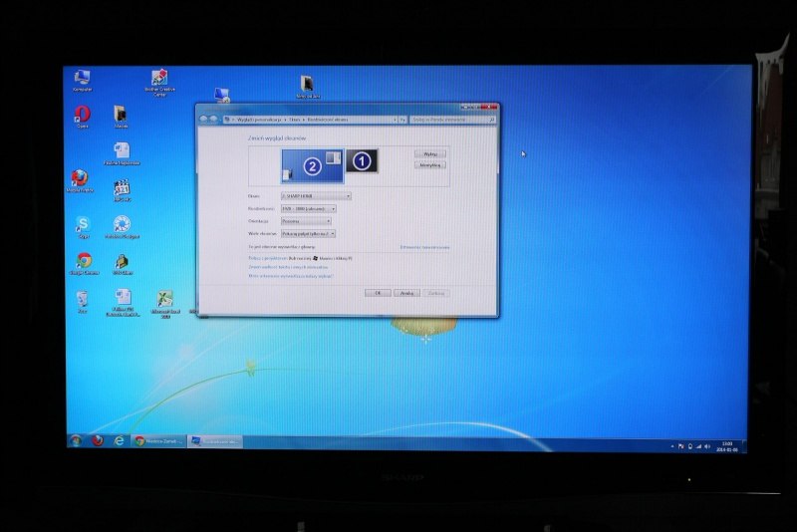Select monitor 1 in display layout
This screenshot has height=532, width=797.
point(362,159)
